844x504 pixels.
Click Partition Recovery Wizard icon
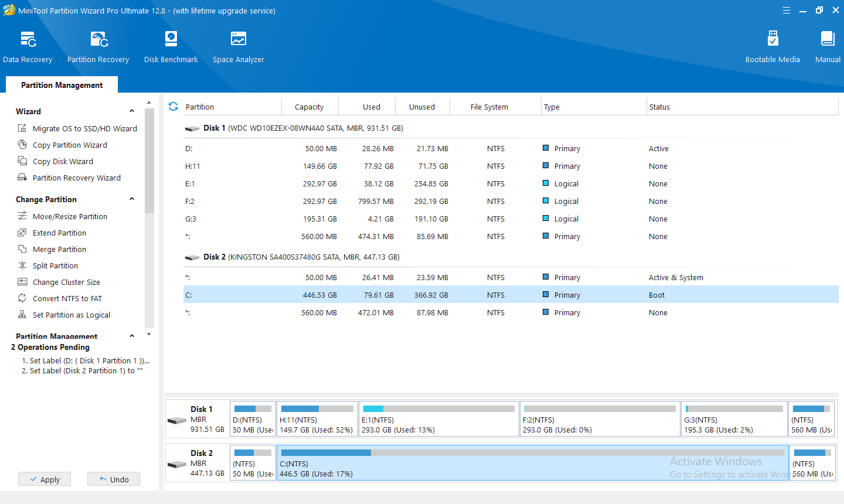point(22,178)
